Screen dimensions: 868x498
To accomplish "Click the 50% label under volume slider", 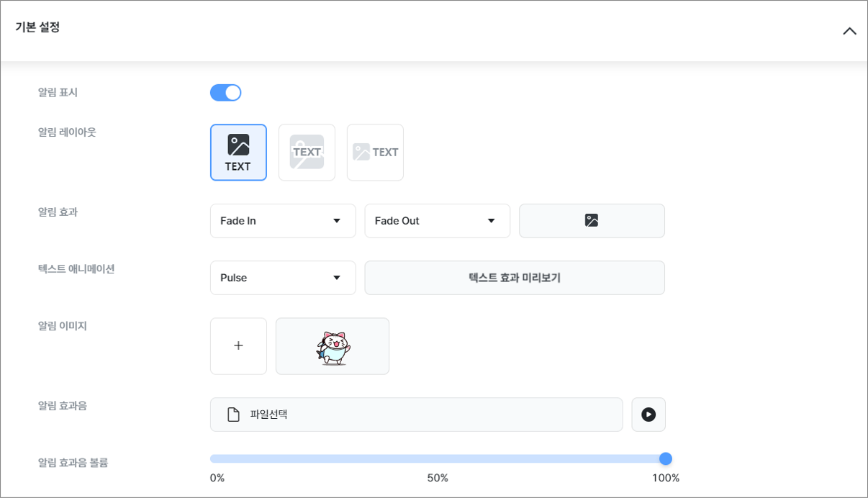I will 438,478.
